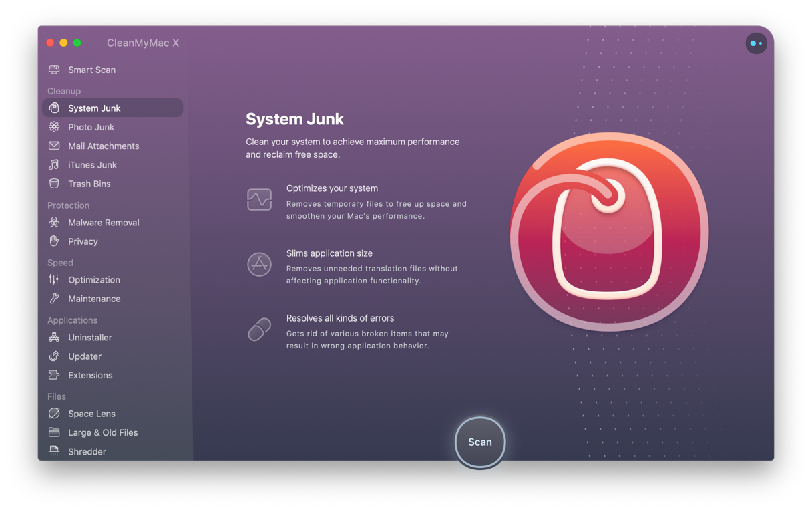The image size is (812, 508).
Task: Open the assistant dots button at top right
Action: click(x=756, y=43)
